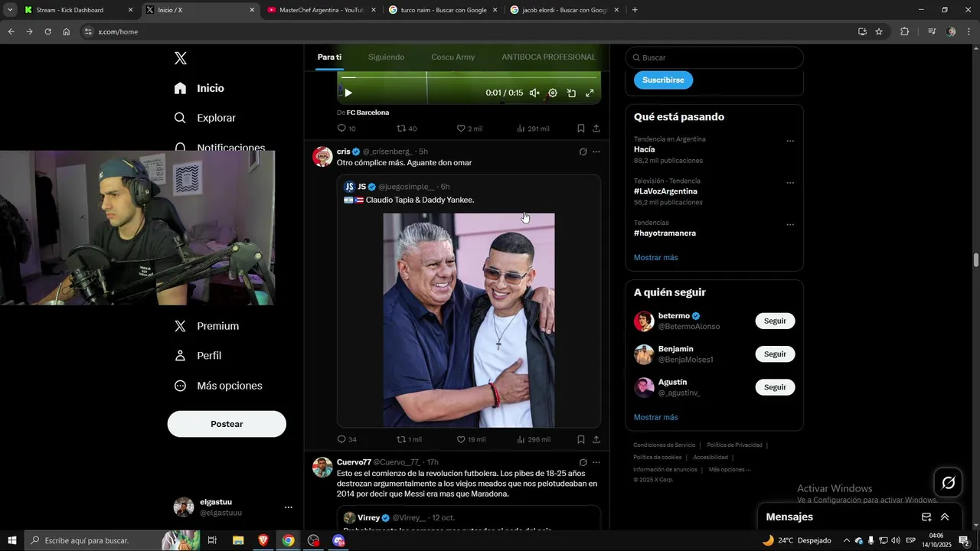This screenshot has width=980, height=551.
Task: Click the Postear button
Action: pyautogui.click(x=227, y=424)
